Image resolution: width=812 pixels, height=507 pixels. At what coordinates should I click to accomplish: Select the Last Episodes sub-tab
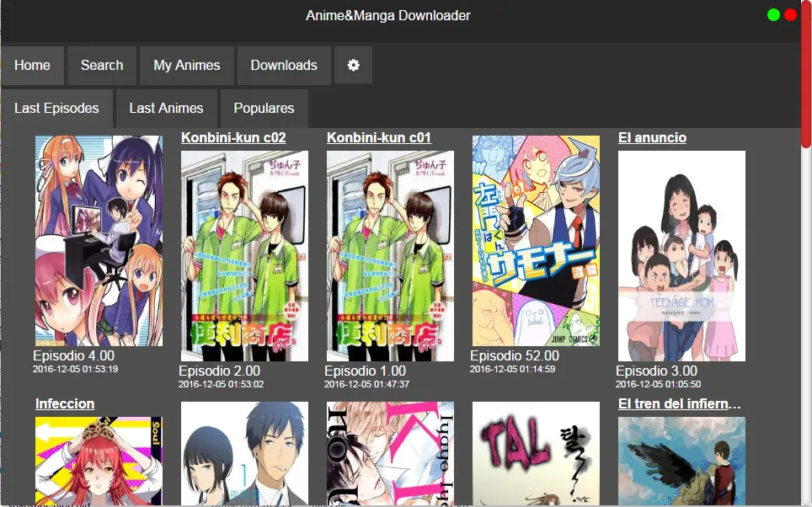click(x=56, y=109)
